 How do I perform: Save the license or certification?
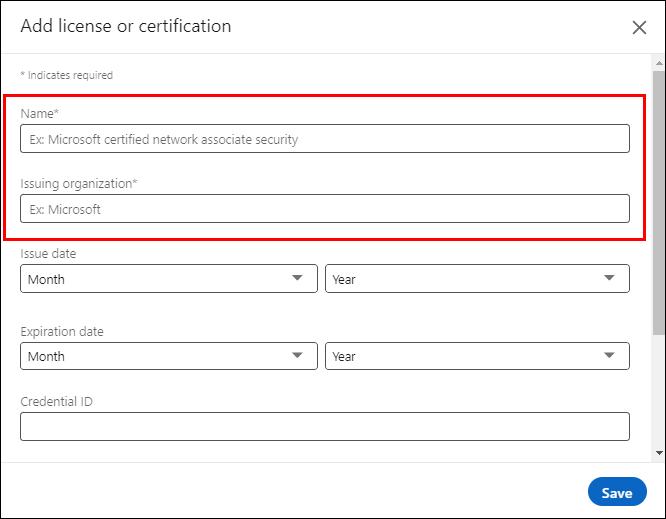616,492
